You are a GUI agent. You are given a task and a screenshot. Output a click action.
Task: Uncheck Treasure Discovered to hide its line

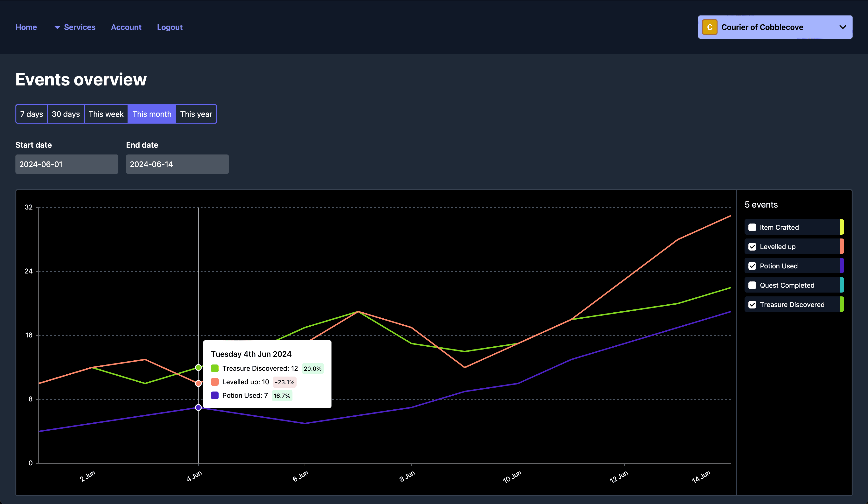pos(752,304)
